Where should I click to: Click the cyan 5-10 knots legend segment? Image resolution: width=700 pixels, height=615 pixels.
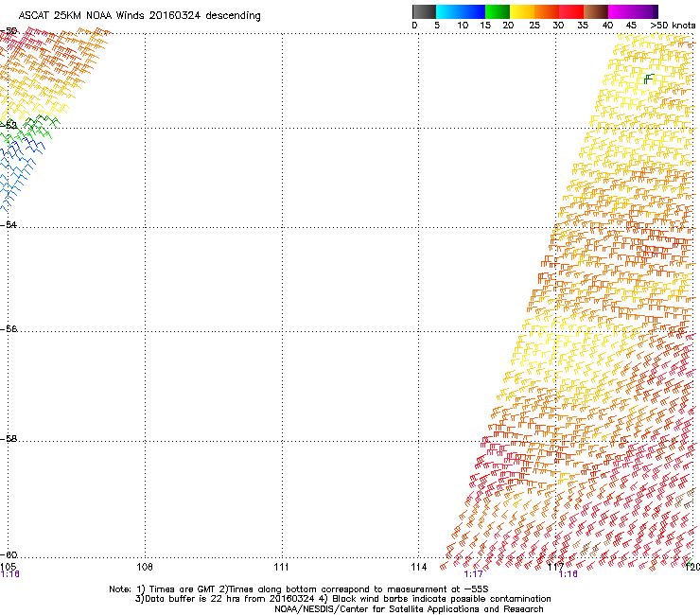[448, 11]
